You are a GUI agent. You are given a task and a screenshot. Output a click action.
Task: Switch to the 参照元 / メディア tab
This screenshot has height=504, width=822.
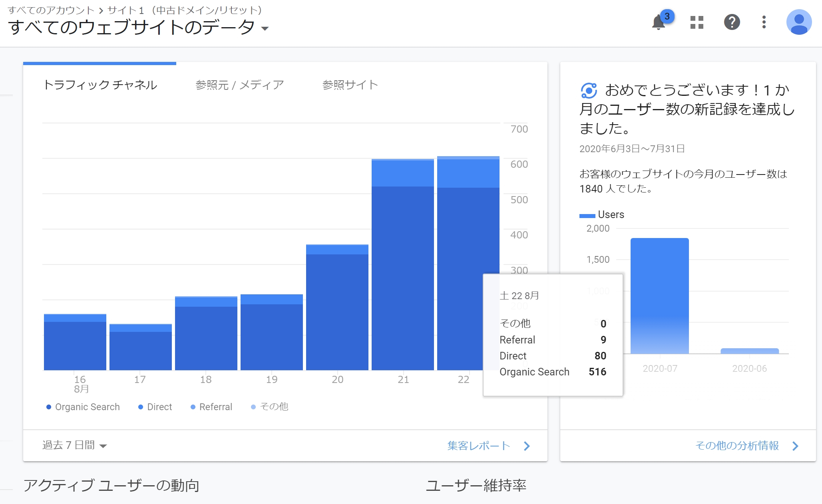(x=239, y=85)
